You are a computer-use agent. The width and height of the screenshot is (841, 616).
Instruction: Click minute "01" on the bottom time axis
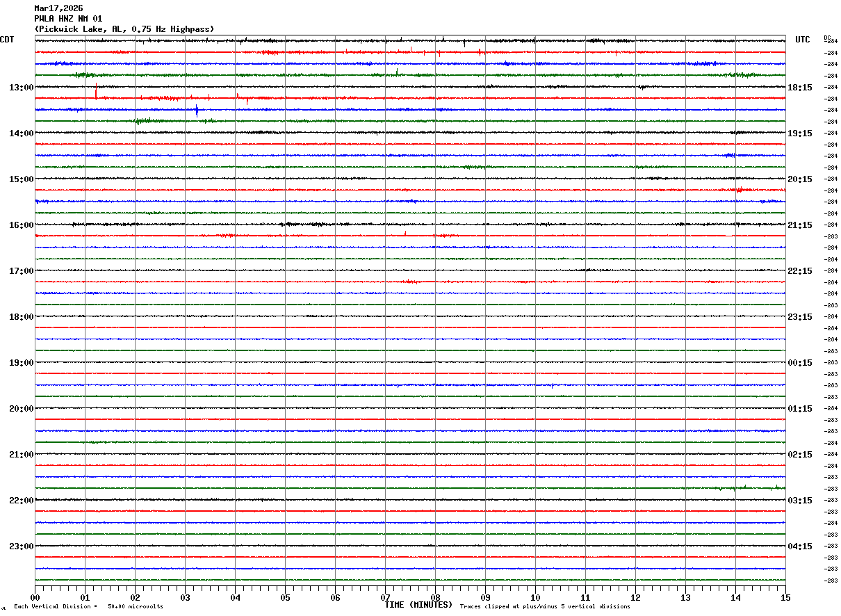point(85,597)
